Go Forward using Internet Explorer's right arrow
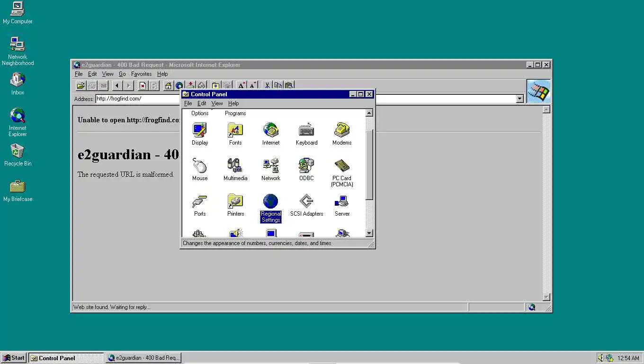Screen dimensions: 644x364 click(x=128, y=86)
